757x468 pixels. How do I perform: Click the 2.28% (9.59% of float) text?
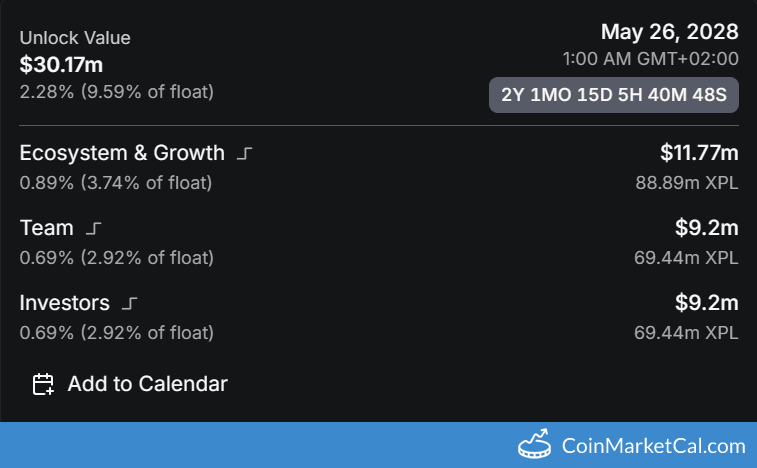116,91
